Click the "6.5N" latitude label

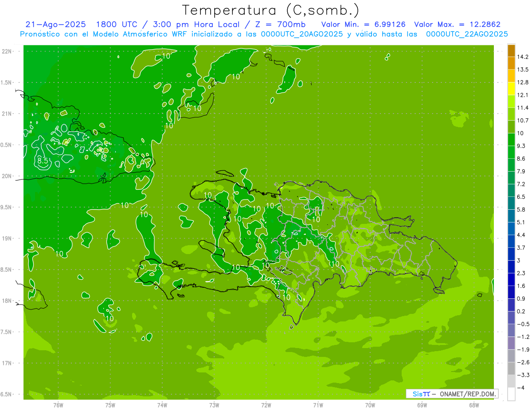[7, 394]
